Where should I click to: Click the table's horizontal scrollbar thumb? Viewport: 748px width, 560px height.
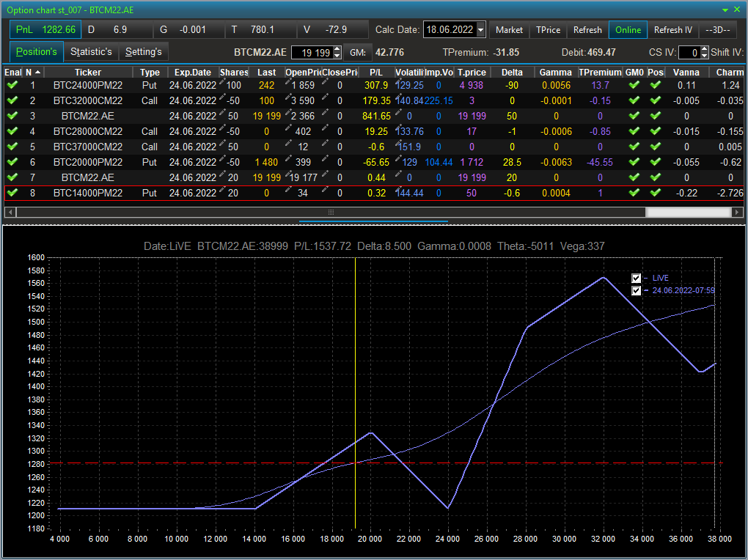[x=331, y=212]
